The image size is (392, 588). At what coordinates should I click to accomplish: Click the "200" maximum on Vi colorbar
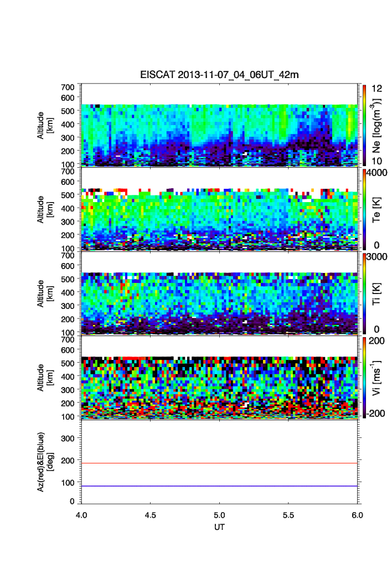[x=376, y=341]
